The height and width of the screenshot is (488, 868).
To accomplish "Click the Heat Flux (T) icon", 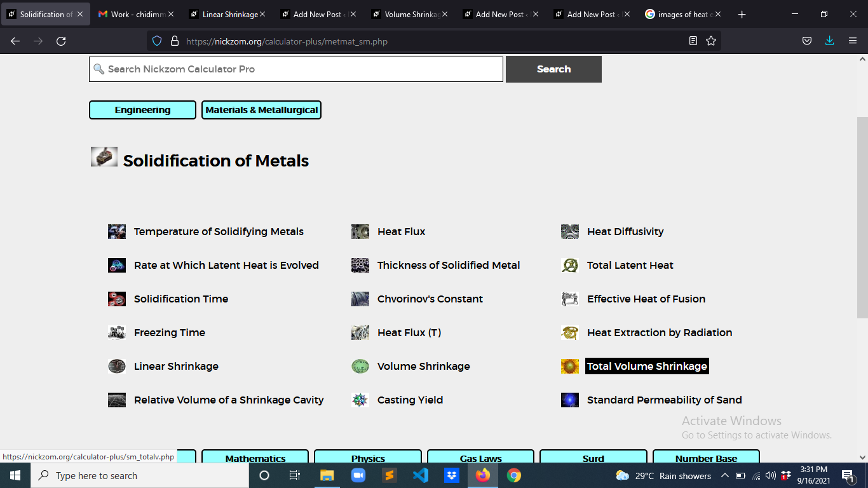I will (360, 332).
